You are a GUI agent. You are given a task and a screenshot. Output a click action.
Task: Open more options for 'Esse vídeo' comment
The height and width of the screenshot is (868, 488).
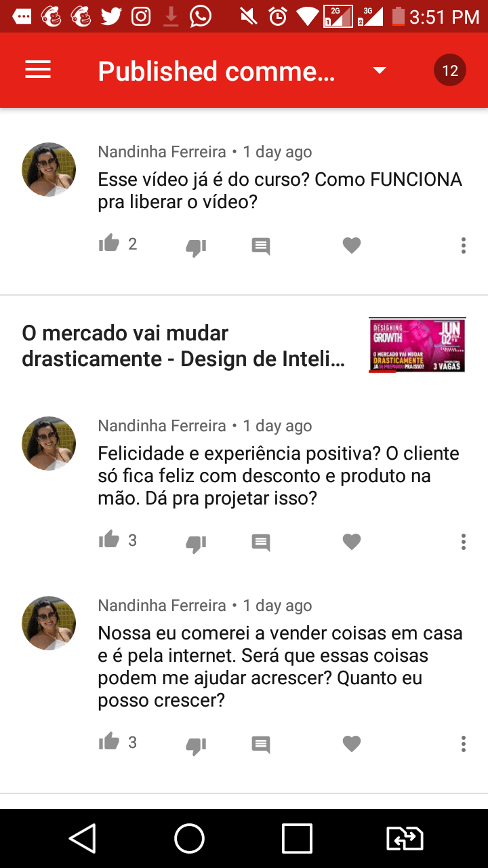point(464,245)
